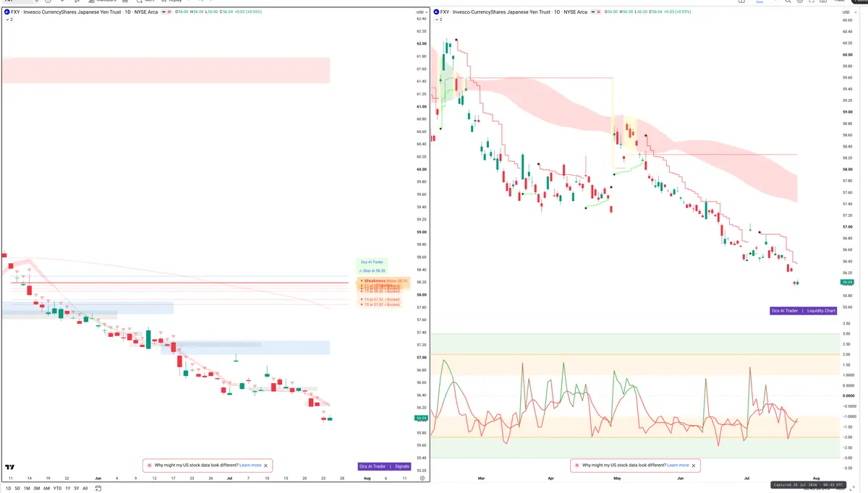
Task: Select the 5D time range
Action: coord(17,488)
